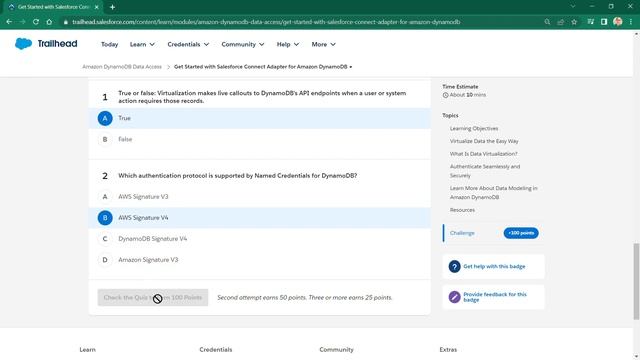The width and height of the screenshot is (640, 360).
Task: Expand the Credentials dropdown menu
Action: 188,44
